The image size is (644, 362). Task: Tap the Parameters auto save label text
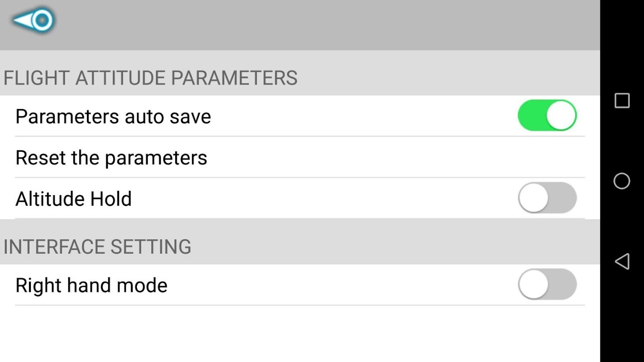click(113, 116)
